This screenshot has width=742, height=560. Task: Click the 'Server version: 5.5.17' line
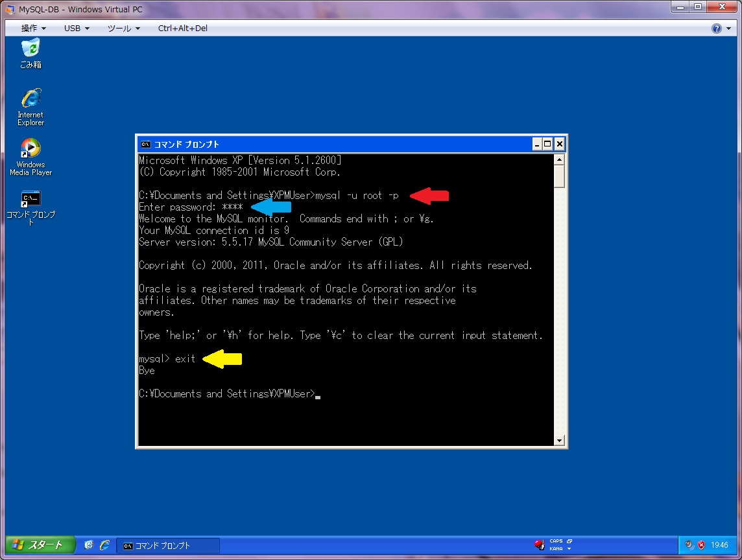[270, 242]
